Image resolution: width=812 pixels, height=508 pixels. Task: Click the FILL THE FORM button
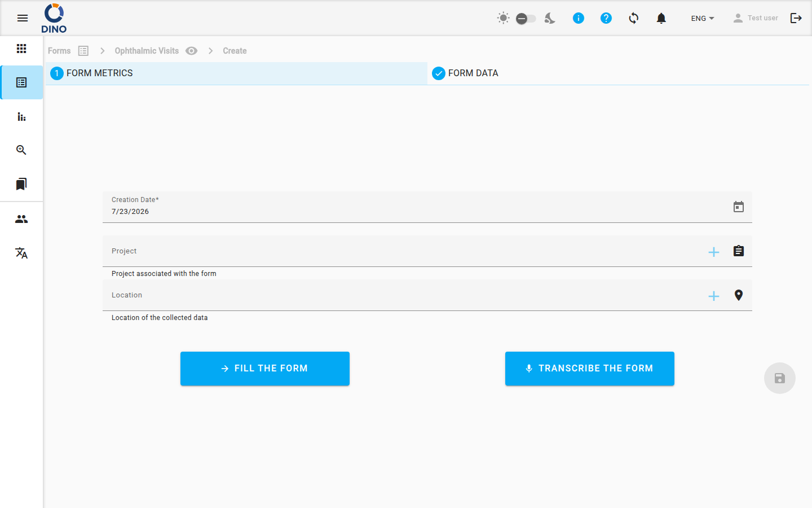coord(265,369)
